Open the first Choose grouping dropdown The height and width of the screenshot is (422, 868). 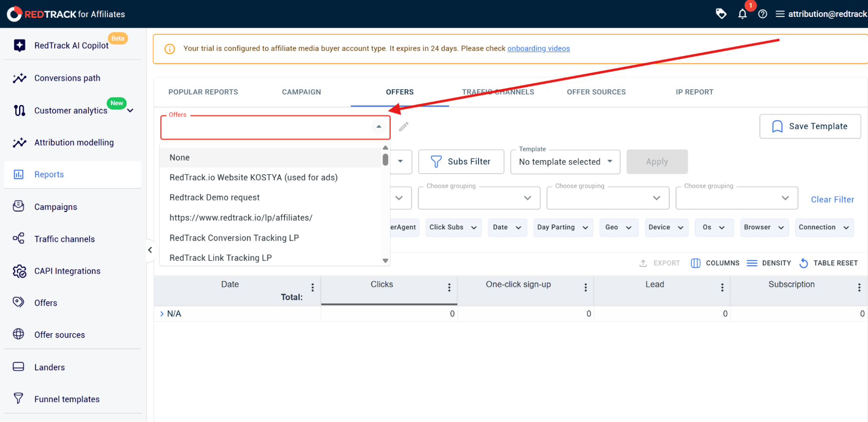pyautogui.click(x=479, y=198)
